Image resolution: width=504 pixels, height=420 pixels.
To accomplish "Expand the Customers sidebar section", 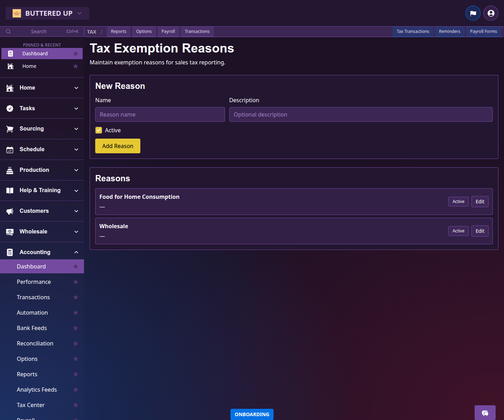I will pyautogui.click(x=76, y=211).
